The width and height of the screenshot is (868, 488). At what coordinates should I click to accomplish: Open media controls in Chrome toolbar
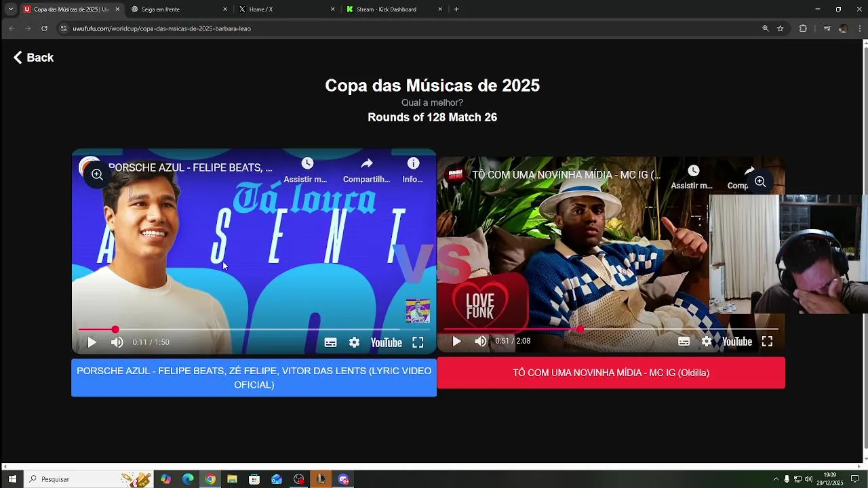point(827,28)
